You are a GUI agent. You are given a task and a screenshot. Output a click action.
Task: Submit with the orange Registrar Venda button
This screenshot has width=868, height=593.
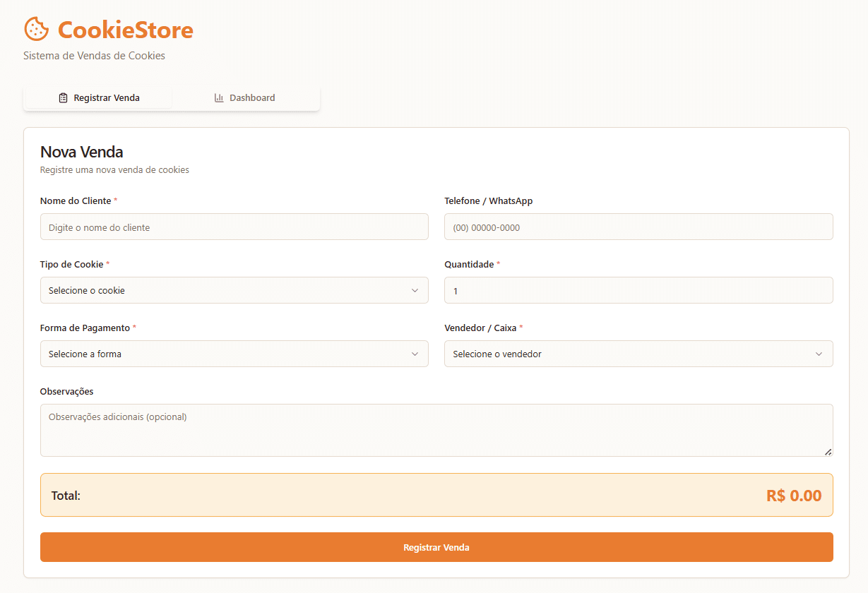coord(436,547)
